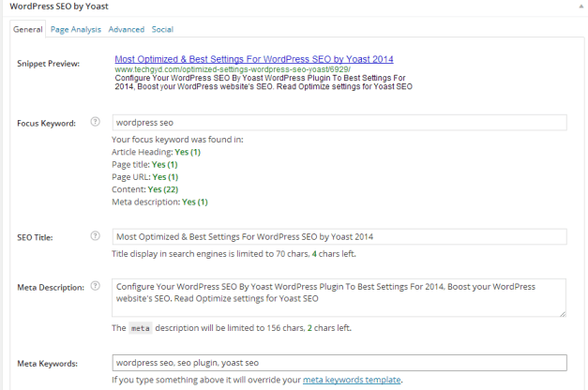Click the 'Snippet Preview:' label
This screenshot has height=390, width=588.
tap(49, 64)
